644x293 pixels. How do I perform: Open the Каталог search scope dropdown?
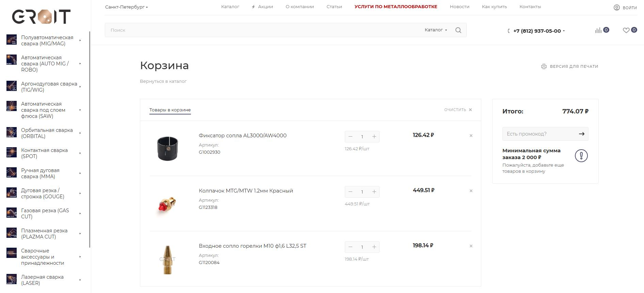[x=436, y=30]
